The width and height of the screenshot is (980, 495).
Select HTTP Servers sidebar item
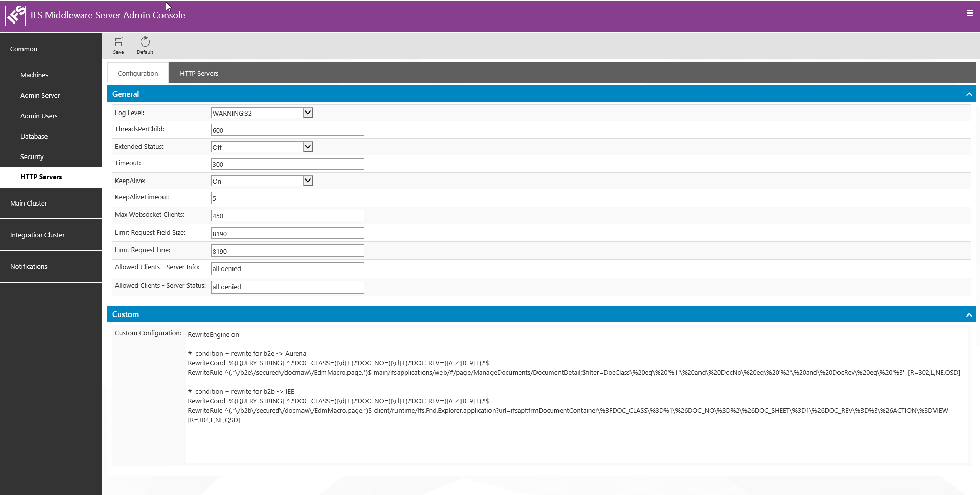pyautogui.click(x=51, y=177)
